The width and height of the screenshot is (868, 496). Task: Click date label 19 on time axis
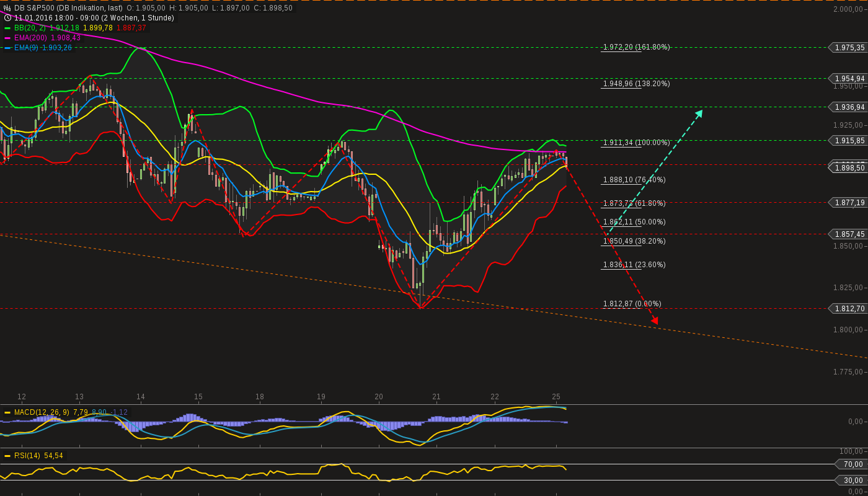[x=321, y=397]
